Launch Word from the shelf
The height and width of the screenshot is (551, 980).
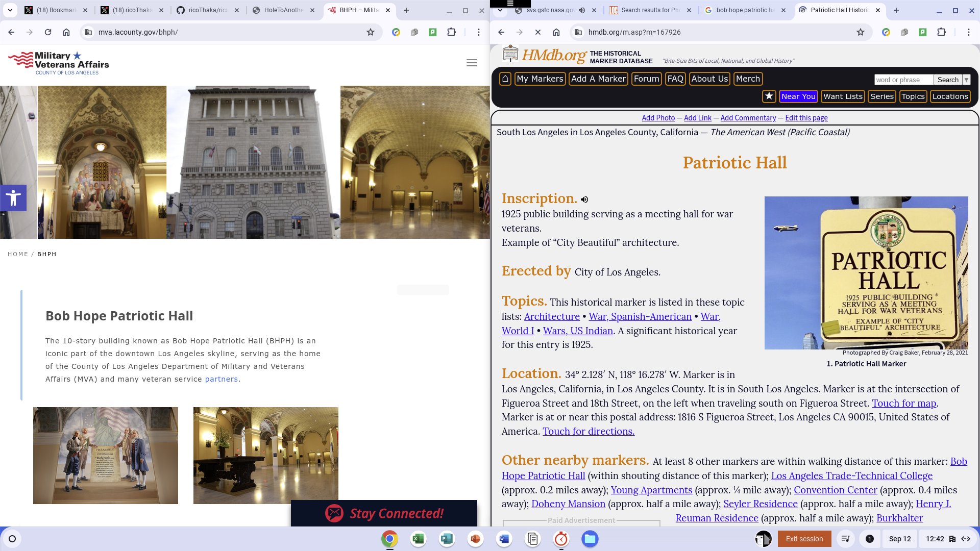click(504, 539)
